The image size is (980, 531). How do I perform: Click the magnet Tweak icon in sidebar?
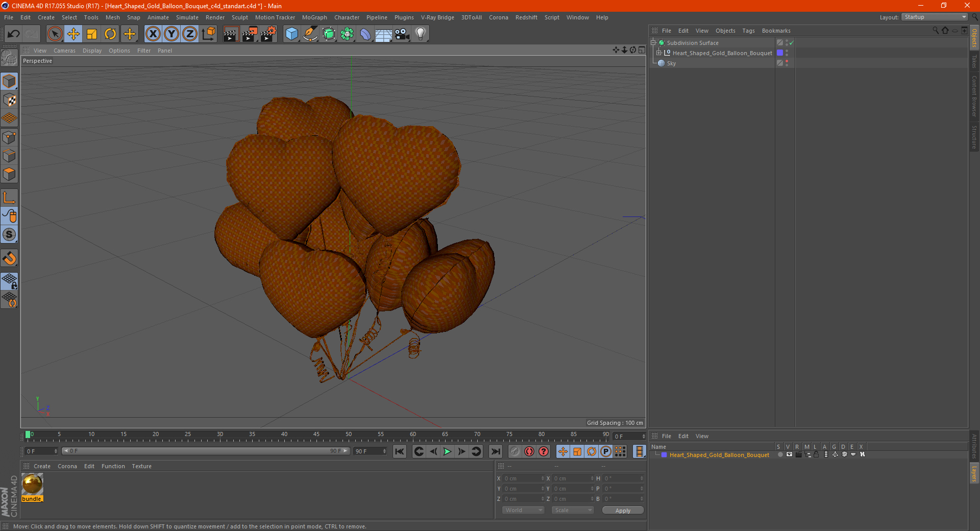click(x=9, y=258)
